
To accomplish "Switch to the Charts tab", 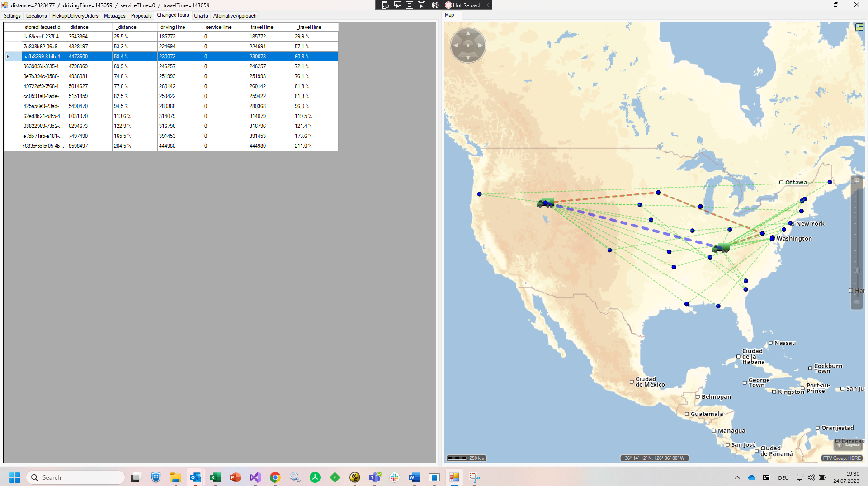I will click(x=201, y=16).
